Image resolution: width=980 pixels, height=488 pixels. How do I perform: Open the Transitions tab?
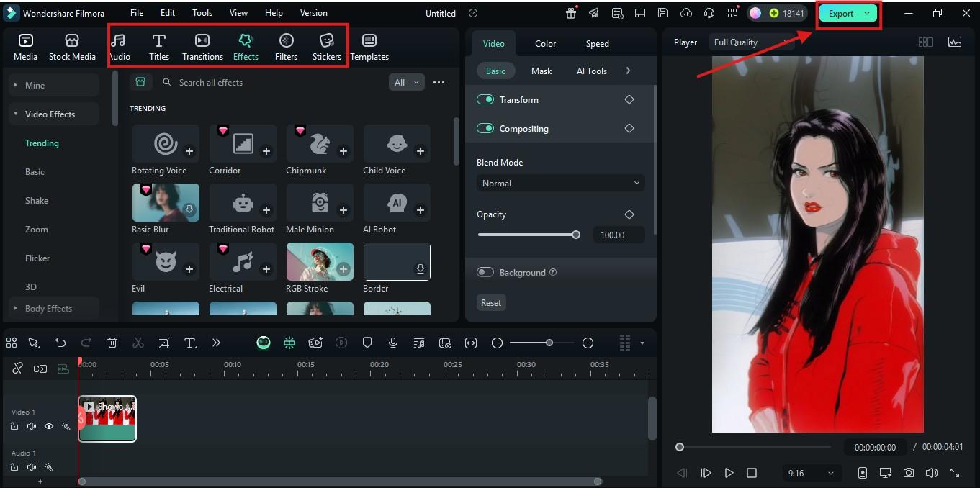[202, 48]
